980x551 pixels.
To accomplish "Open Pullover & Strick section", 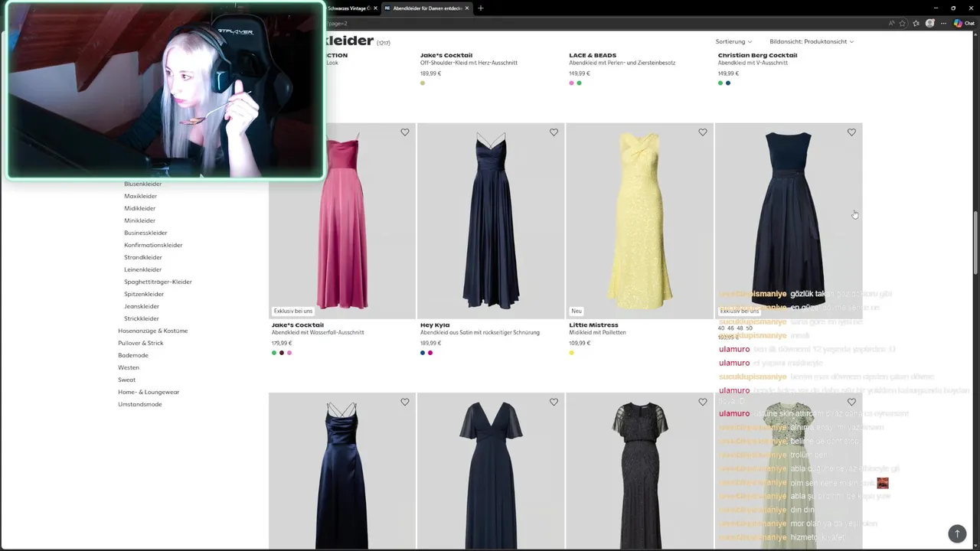I will click(x=141, y=343).
